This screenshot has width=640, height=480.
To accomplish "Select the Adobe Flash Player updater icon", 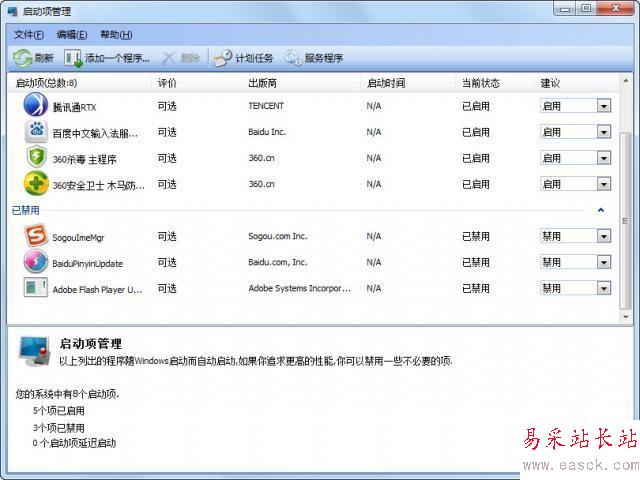I will (36, 288).
